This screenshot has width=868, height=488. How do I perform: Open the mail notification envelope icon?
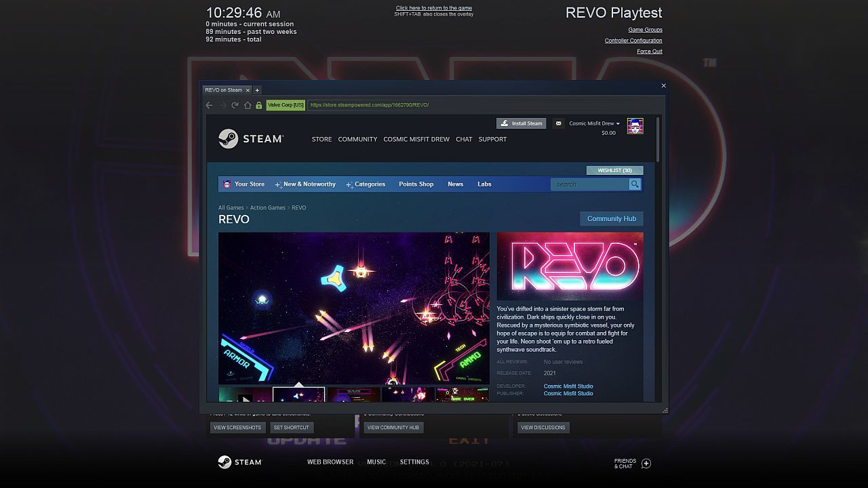(x=558, y=123)
